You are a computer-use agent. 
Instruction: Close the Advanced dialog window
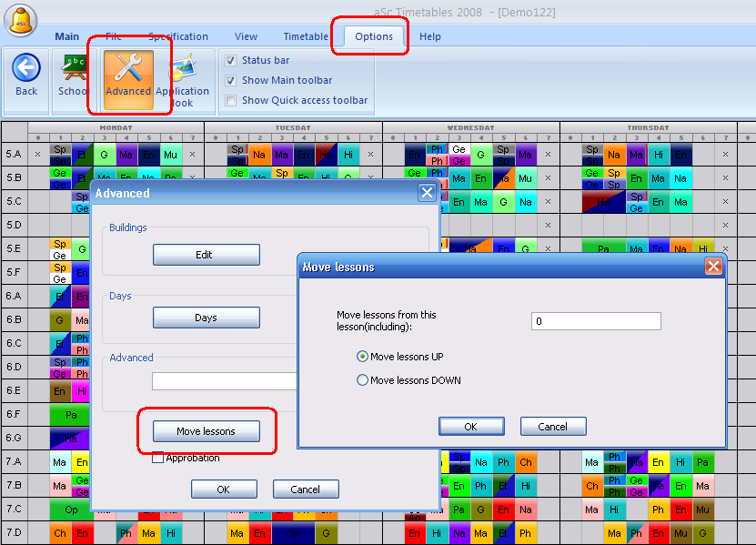(426, 193)
